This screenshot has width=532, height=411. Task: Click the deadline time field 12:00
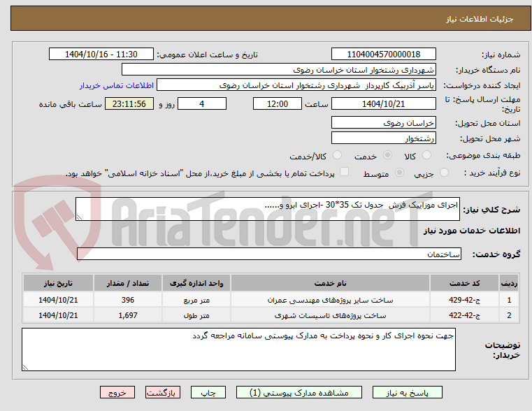pyautogui.click(x=278, y=103)
